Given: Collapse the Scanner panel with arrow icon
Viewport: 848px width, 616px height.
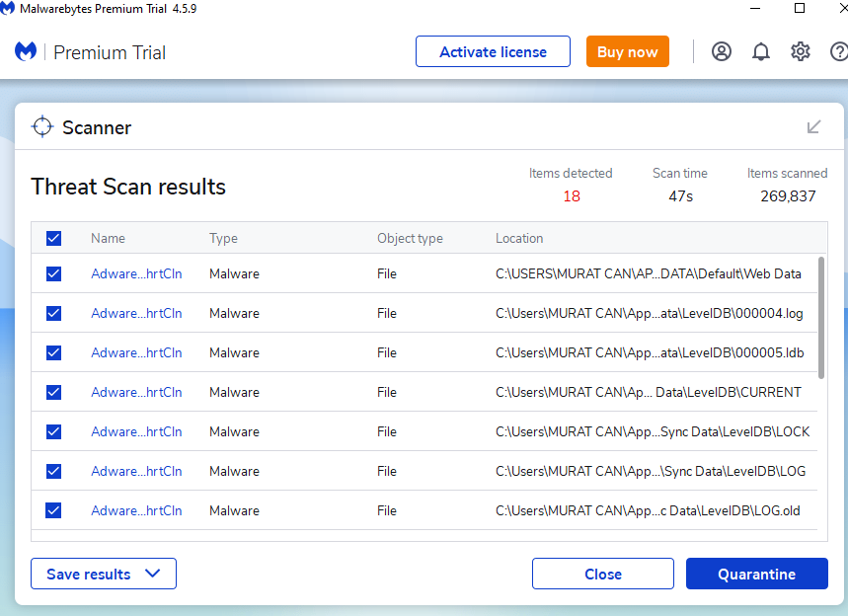Looking at the screenshot, I should click(813, 126).
